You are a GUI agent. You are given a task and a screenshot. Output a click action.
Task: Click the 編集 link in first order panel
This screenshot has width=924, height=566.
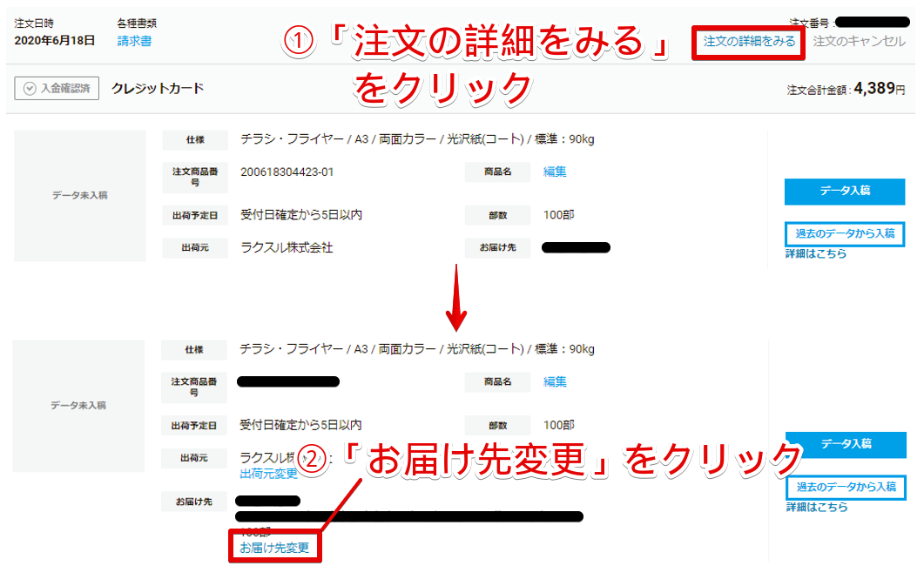[x=555, y=172]
